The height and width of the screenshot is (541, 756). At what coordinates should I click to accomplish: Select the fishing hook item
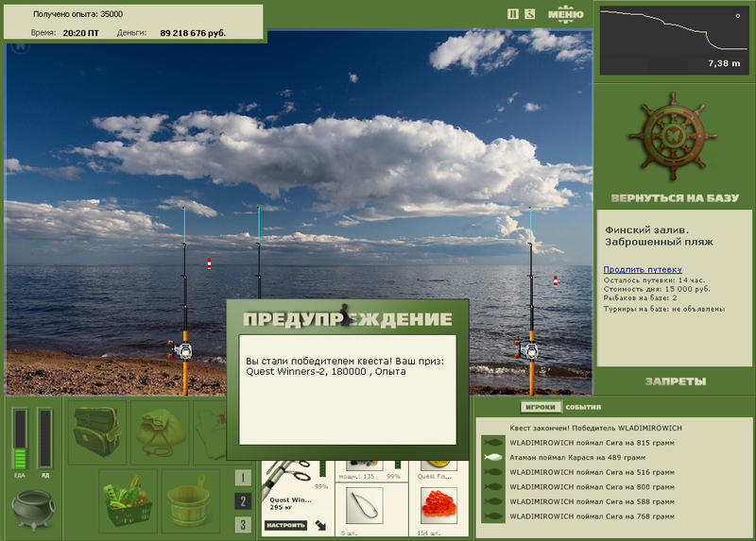(x=365, y=506)
